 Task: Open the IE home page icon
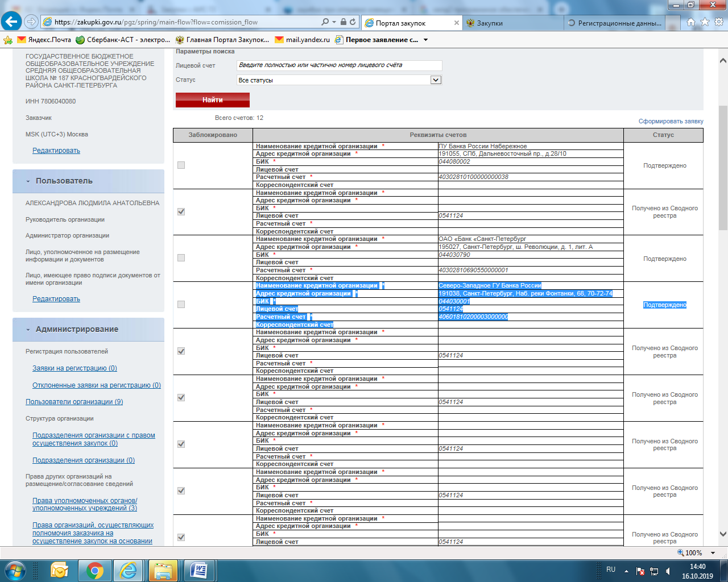point(690,22)
